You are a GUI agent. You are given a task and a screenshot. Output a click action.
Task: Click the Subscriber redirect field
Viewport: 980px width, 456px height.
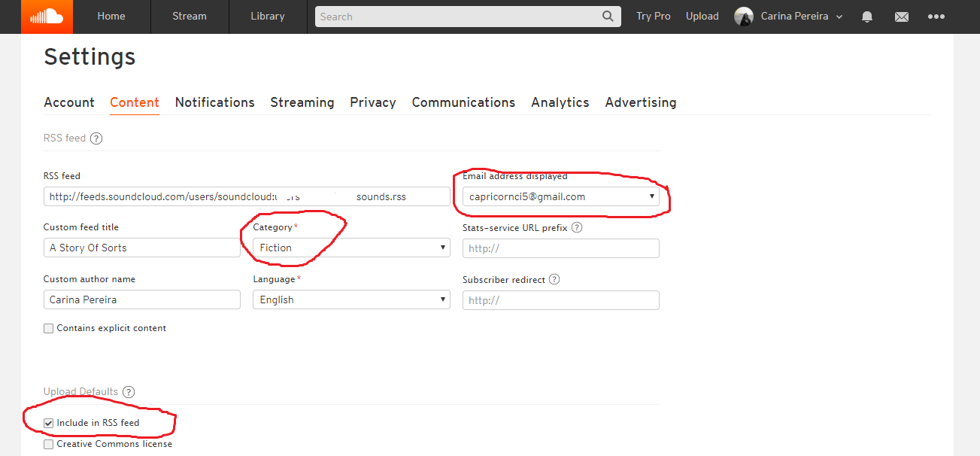[561, 300]
